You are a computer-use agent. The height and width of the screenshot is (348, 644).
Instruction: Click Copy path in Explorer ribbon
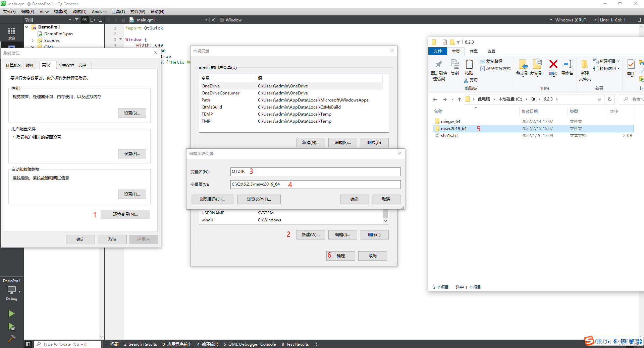click(491, 61)
